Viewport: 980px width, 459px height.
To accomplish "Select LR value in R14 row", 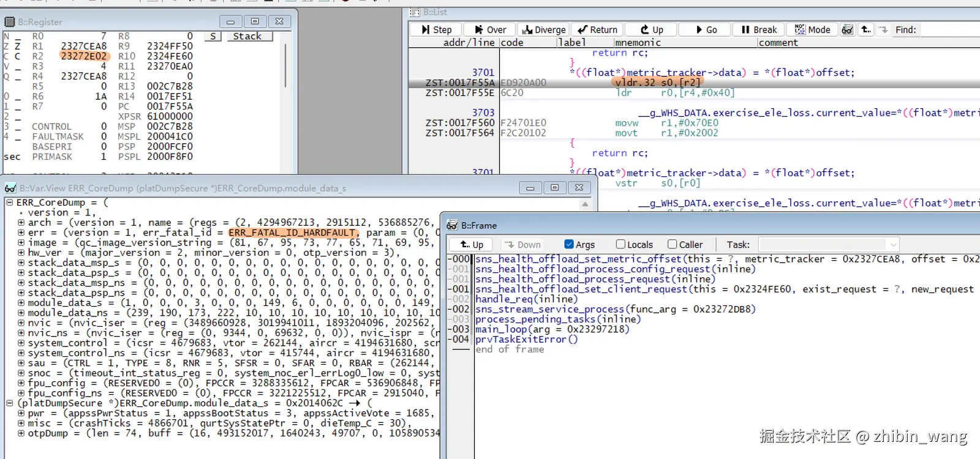I will [170, 96].
